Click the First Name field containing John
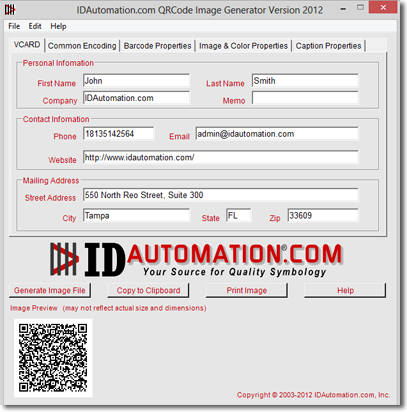This screenshot has width=407, height=412. [x=136, y=81]
